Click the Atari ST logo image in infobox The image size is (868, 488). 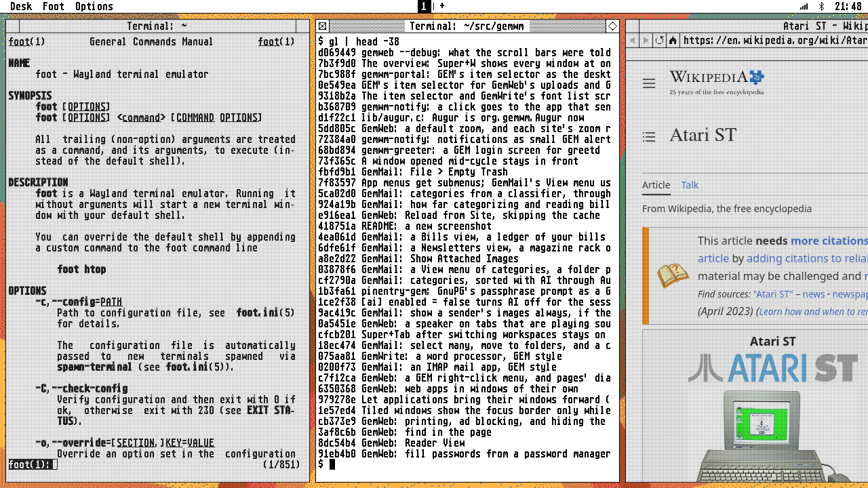(x=774, y=367)
